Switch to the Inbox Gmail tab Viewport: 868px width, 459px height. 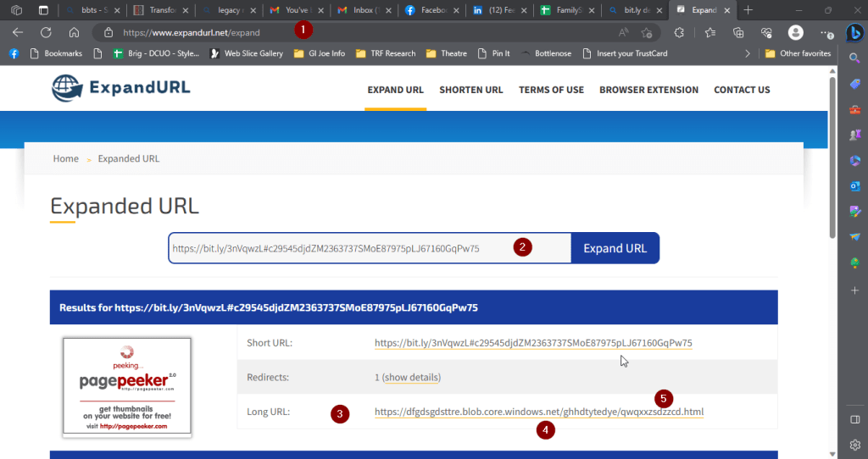(x=363, y=10)
